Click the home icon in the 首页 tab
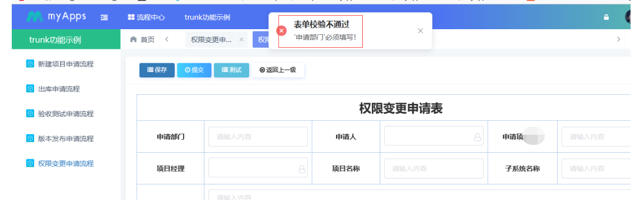 (133, 39)
